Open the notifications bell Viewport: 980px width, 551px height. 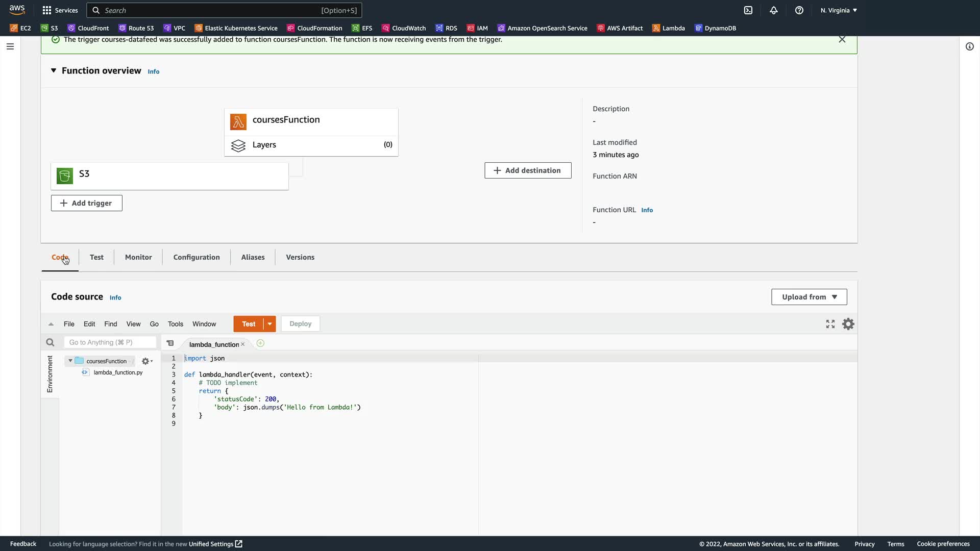tap(774, 10)
